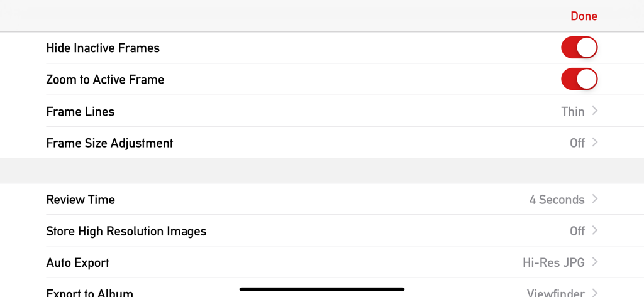Tap the Hide Inactive Frames label
This screenshot has height=297, width=644.
pos(103,48)
